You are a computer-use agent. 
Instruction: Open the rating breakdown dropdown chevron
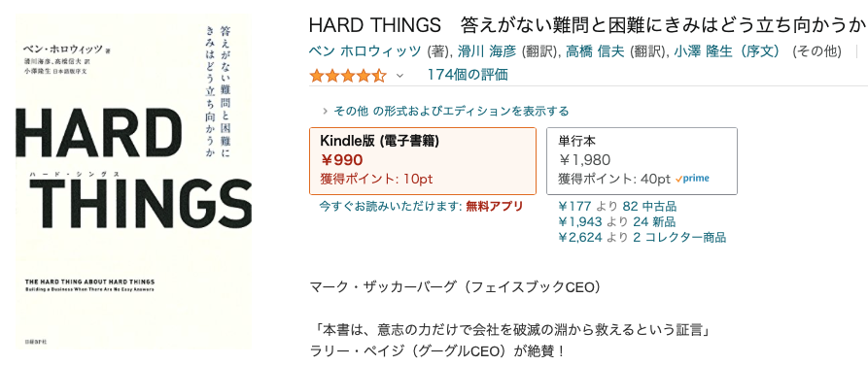click(x=399, y=76)
